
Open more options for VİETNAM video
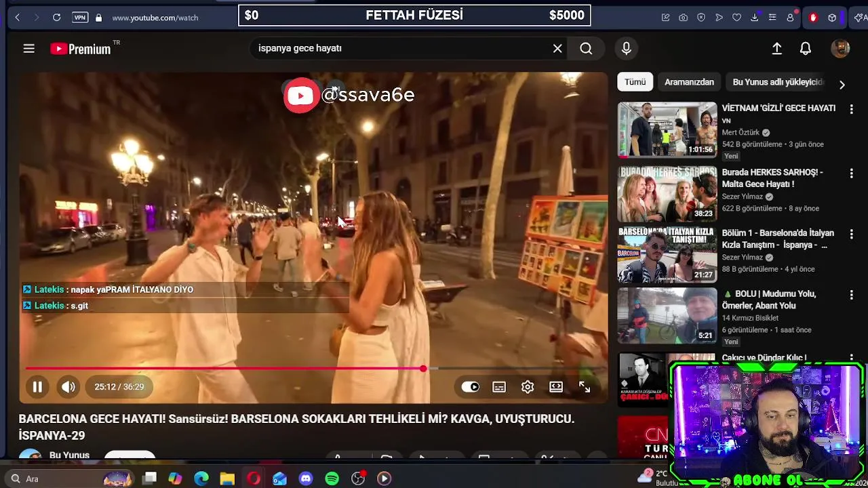(852, 109)
